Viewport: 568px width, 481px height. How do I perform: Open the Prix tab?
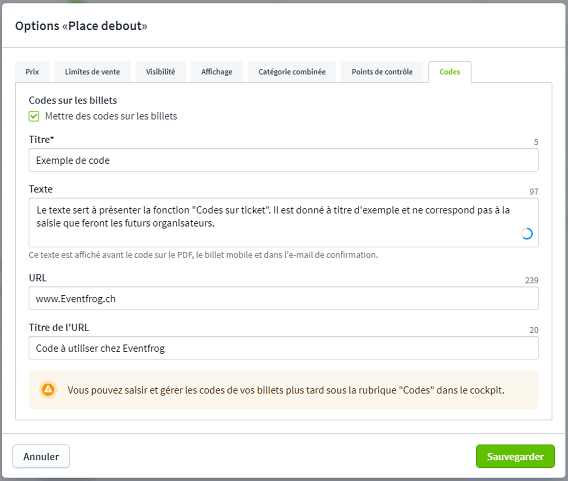coord(32,72)
